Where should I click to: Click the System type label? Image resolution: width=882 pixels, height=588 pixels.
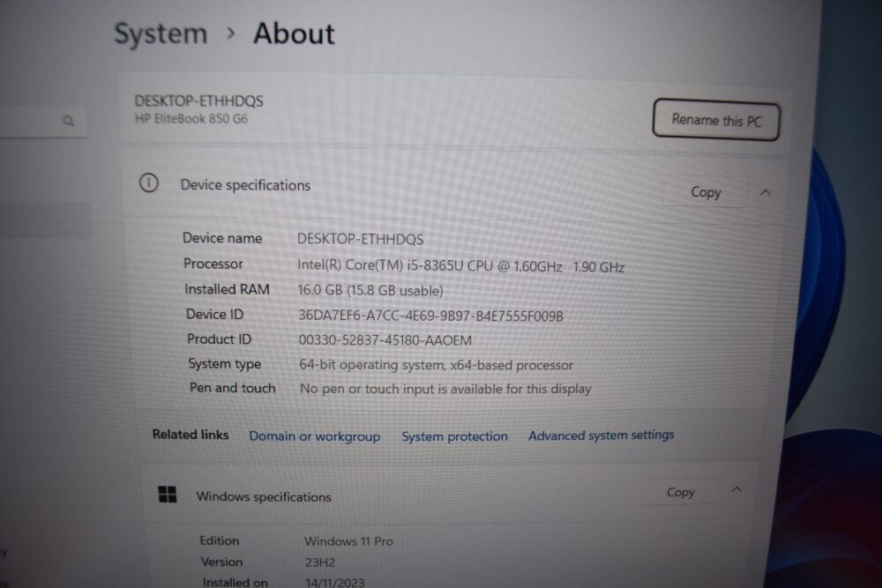[x=224, y=364]
